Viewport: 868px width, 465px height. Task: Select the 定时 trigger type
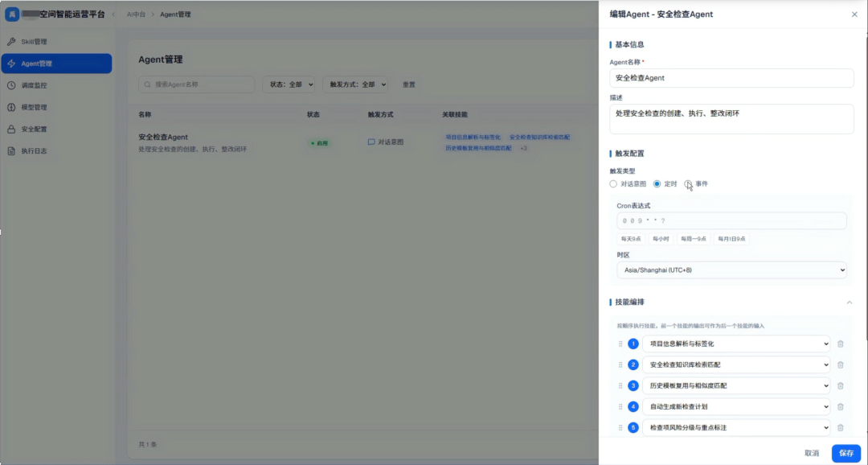point(657,184)
